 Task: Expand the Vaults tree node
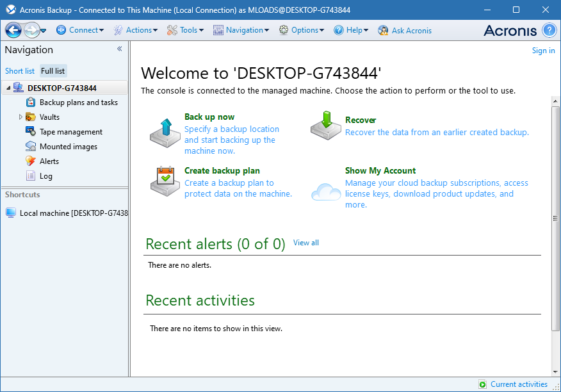click(20, 117)
